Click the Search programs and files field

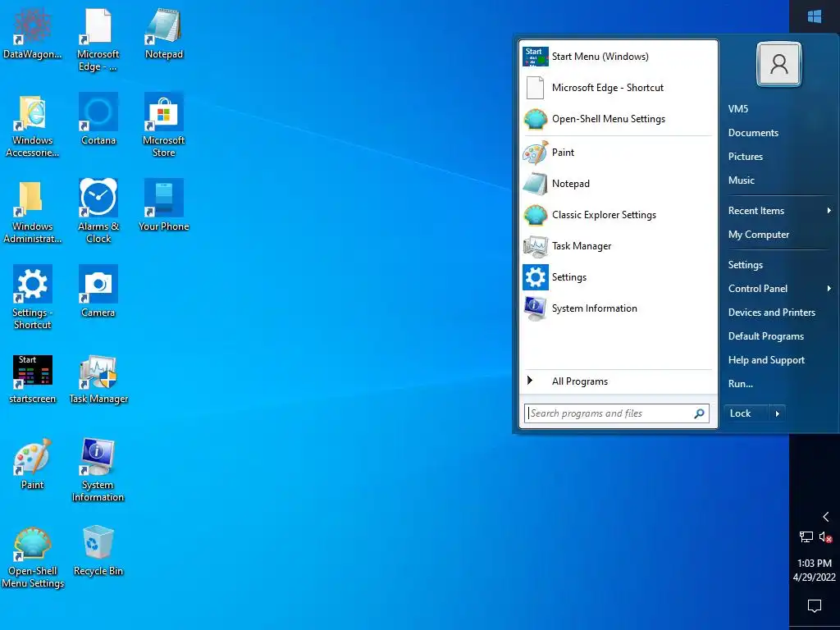617,413
